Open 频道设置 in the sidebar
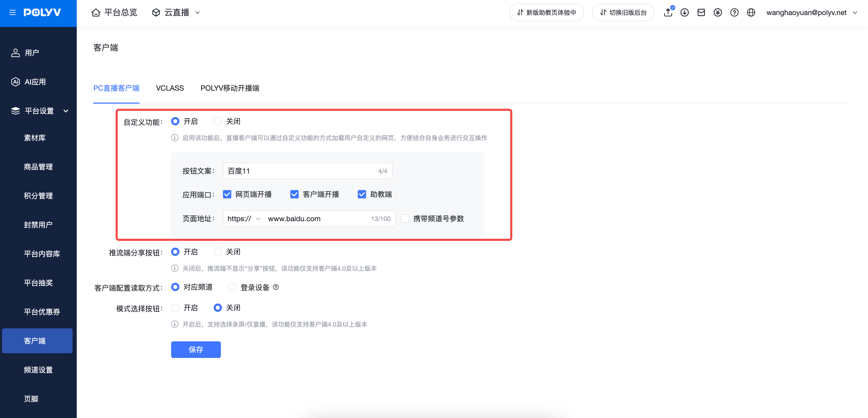 coord(38,370)
